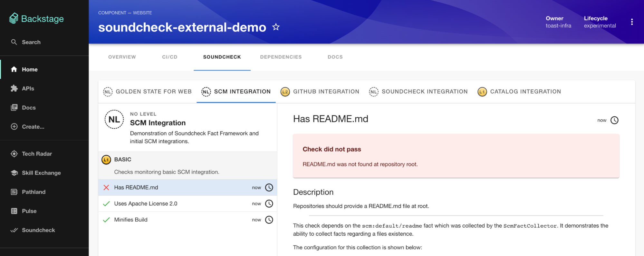The width and height of the screenshot is (644, 256).
Task: Open Soundcheck double-check icon
Action: [x=14, y=230]
